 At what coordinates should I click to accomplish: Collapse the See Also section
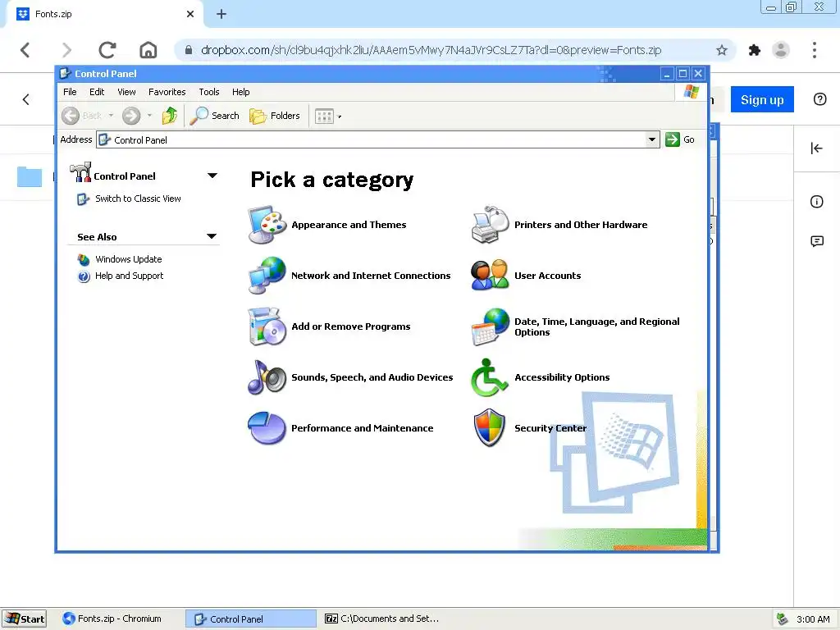click(x=212, y=236)
